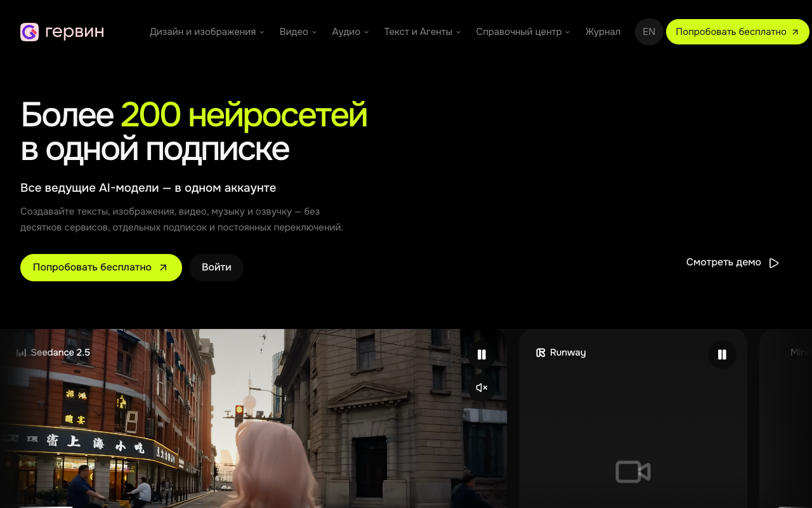The height and width of the screenshot is (508, 812).
Task: Go to the Журнал page
Action: tap(603, 32)
